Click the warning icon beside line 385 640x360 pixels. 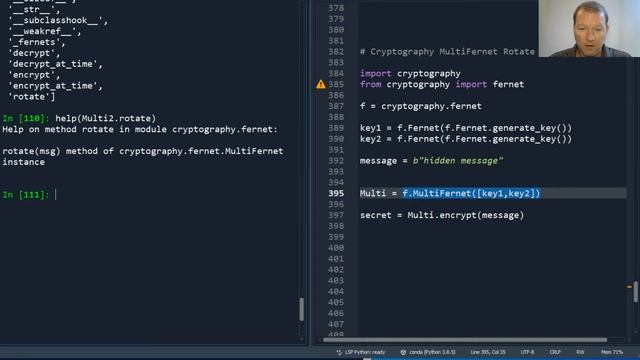point(321,84)
